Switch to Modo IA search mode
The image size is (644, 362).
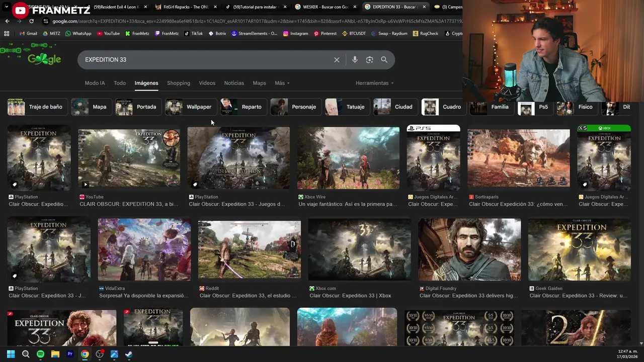[x=95, y=83]
